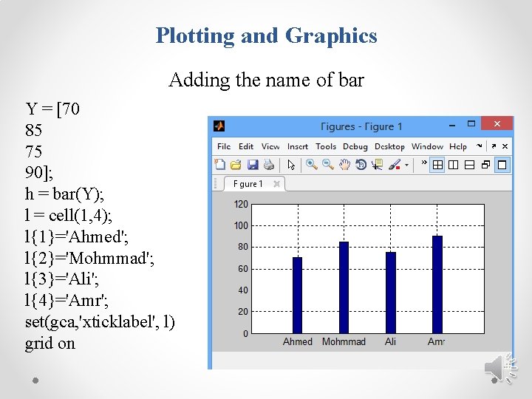Screen dimensions: 532x399
Task: Close the Figures window
Action: click(x=497, y=124)
